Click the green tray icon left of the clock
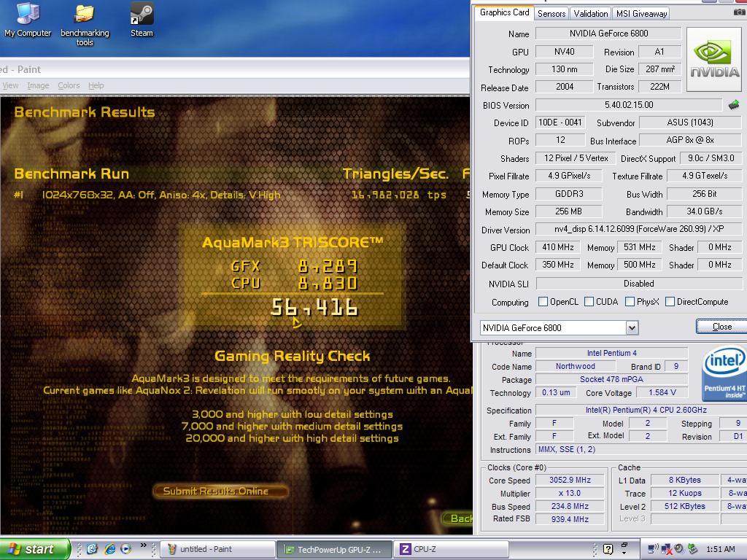The height and width of the screenshot is (560, 747). (692, 549)
